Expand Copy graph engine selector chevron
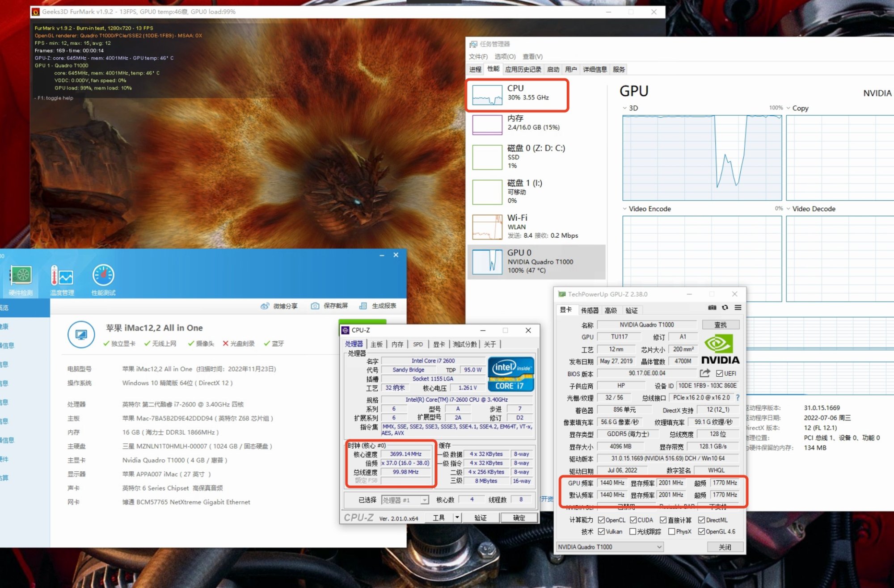Image resolution: width=894 pixels, height=588 pixels. [788, 108]
